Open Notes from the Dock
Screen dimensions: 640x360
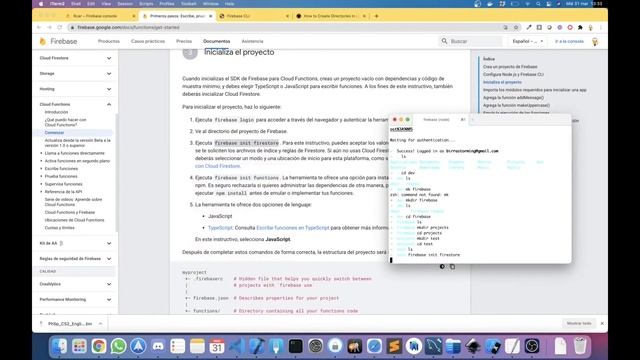[x=197, y=347]
